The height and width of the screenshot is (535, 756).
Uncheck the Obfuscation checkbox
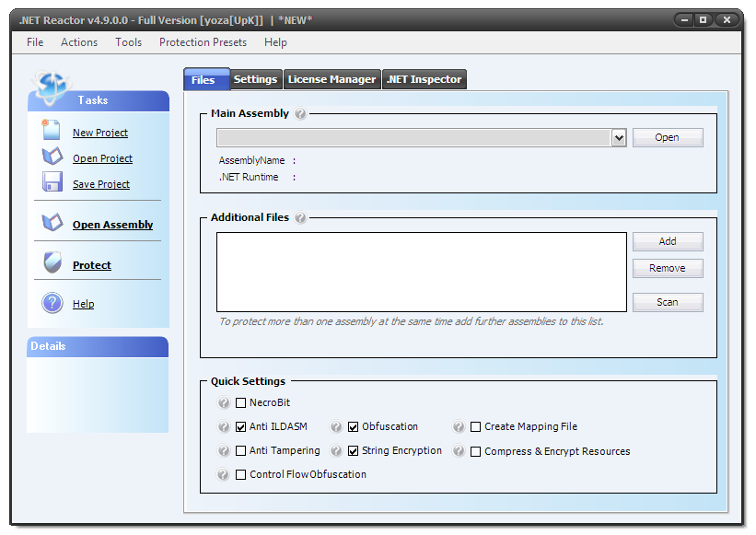click(354, 427)
